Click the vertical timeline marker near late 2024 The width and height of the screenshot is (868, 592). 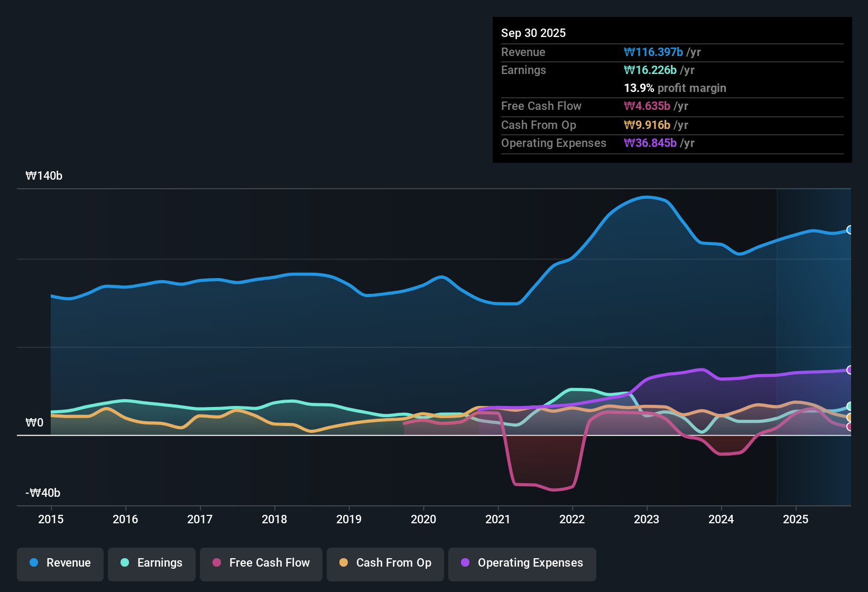pos(777,344)
